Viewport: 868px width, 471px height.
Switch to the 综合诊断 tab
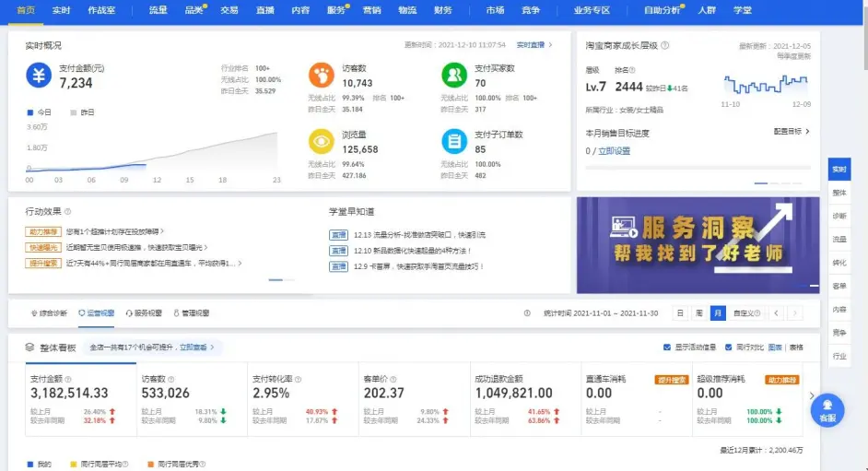click(x=49, y=313)
